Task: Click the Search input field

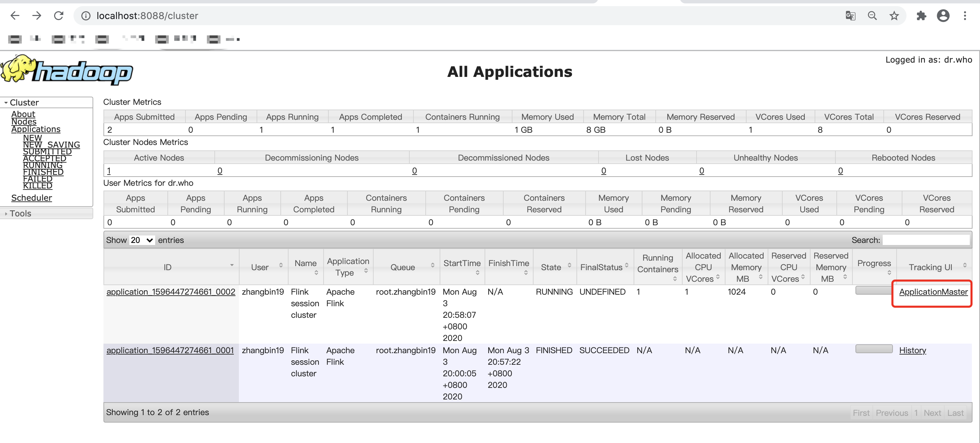Action: [x=926, y=240]
